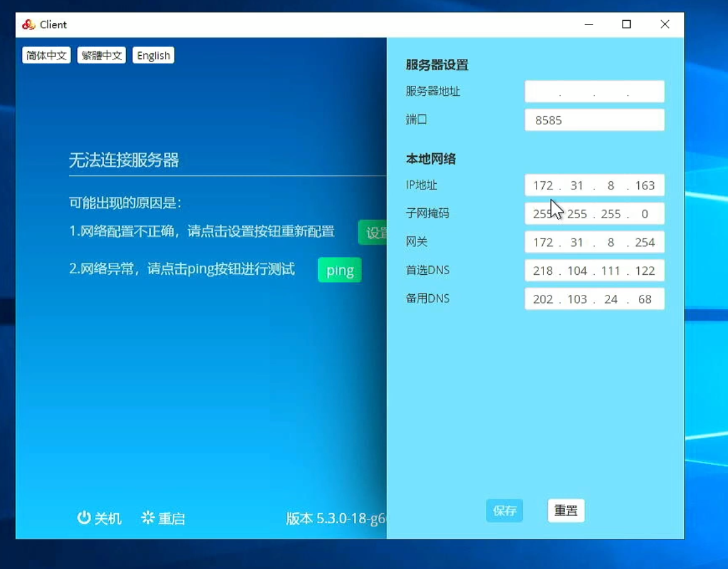Click the IP地址 input field
This screenshot has height=569, width=728.
point(594,185)
